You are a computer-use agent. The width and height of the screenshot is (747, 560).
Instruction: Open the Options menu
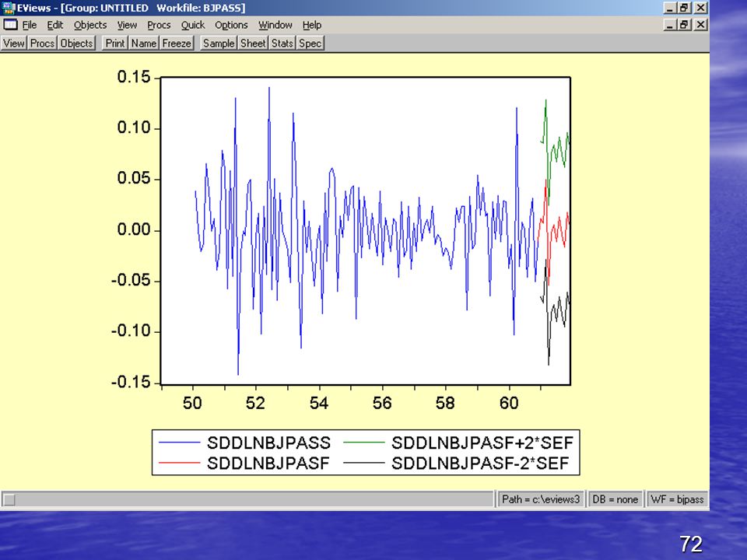[231, 25]
